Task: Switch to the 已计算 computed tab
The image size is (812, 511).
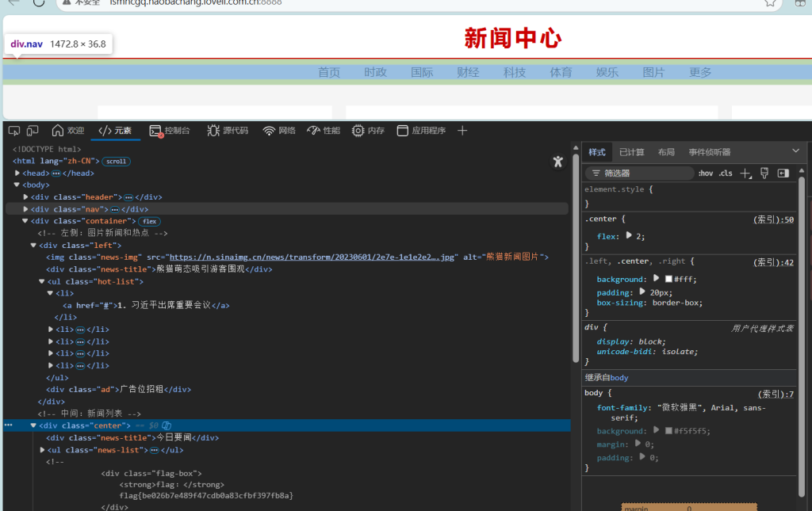Action: click(x=632, y=152)
